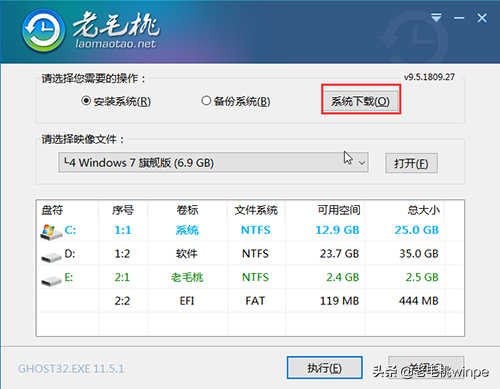Click the Windows drive icon for C:
Image resolution: width=500 pixels, height=389 pixels.
(51, 232)
